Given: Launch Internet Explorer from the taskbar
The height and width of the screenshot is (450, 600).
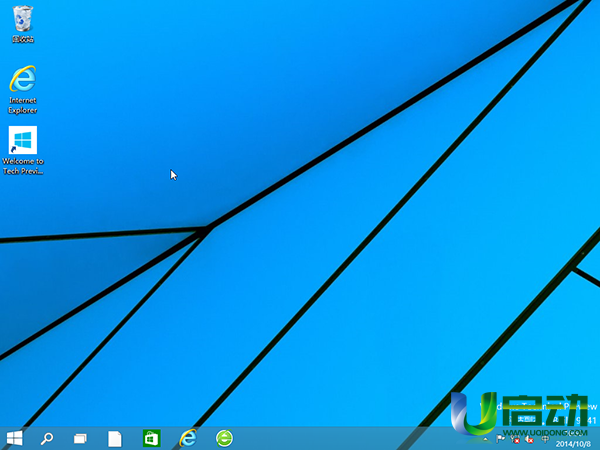Looking at the screenshot, I should pos(187,438).
